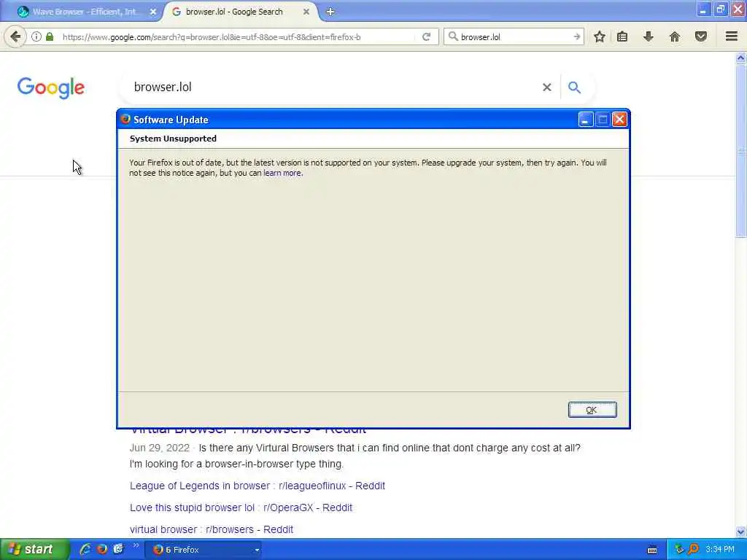Close the browser.lol Google Search tab
The image size is (747, 560).
(306, 12)
